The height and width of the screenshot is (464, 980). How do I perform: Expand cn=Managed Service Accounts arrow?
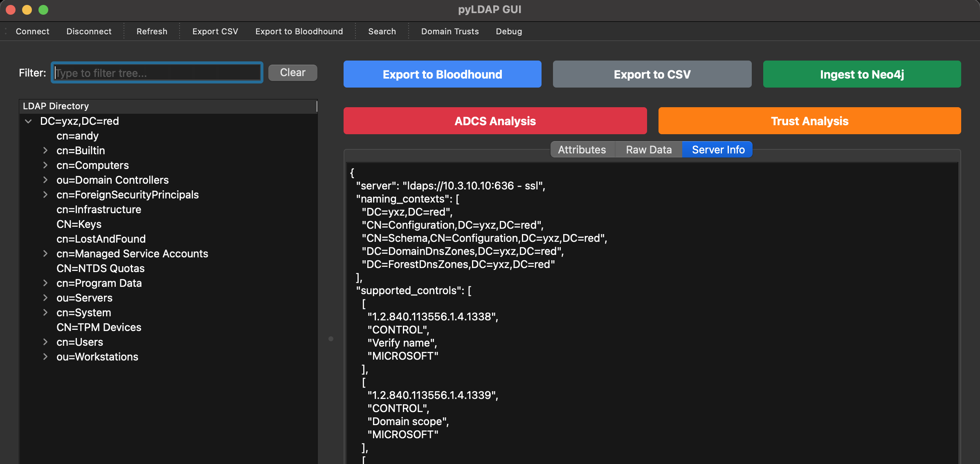pos(45,254)
